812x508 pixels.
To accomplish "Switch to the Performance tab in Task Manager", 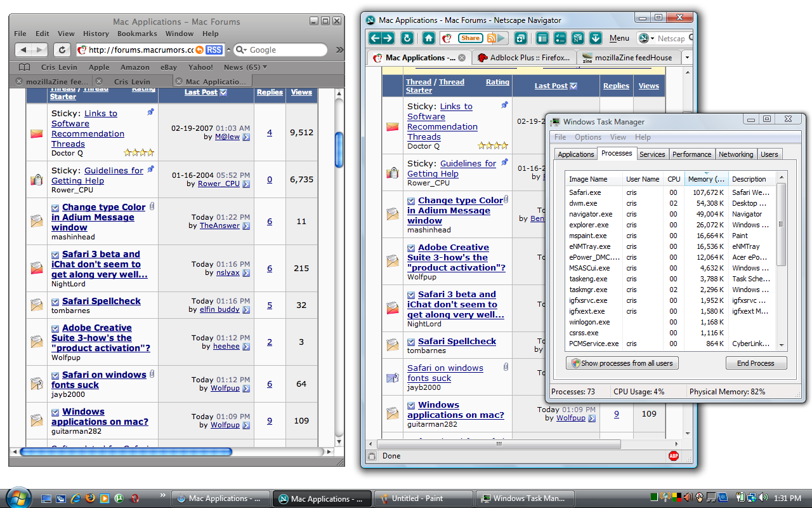I will pyautogui.click(x=691, y=154).
